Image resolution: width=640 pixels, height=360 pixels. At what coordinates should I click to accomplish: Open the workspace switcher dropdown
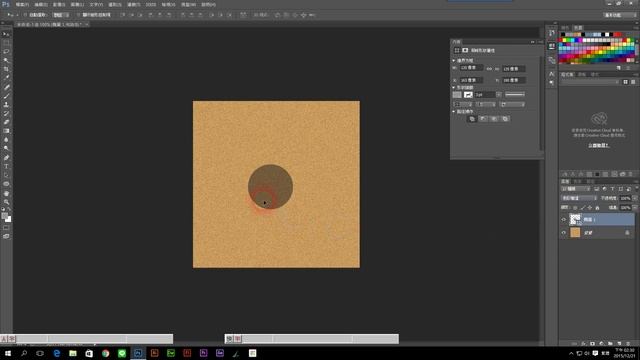pyautogui.click(x=619, y=15)
